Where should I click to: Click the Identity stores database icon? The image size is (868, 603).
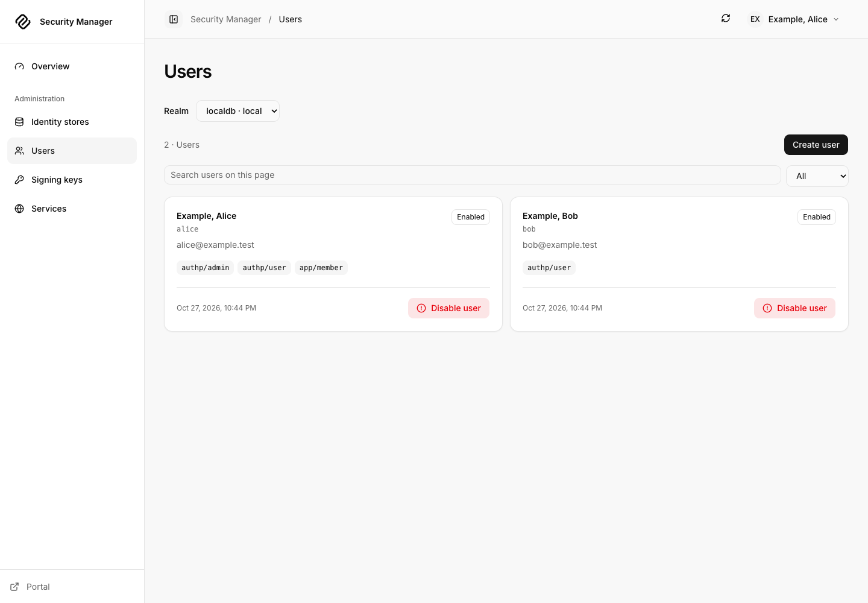tap(19, 122)
